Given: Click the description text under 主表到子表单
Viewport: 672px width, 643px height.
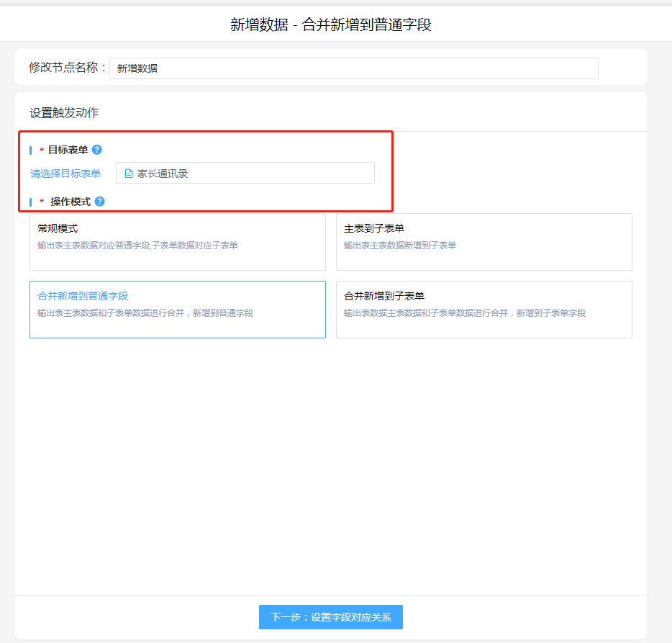Looking at the screenshot, I should pos(399,246).
